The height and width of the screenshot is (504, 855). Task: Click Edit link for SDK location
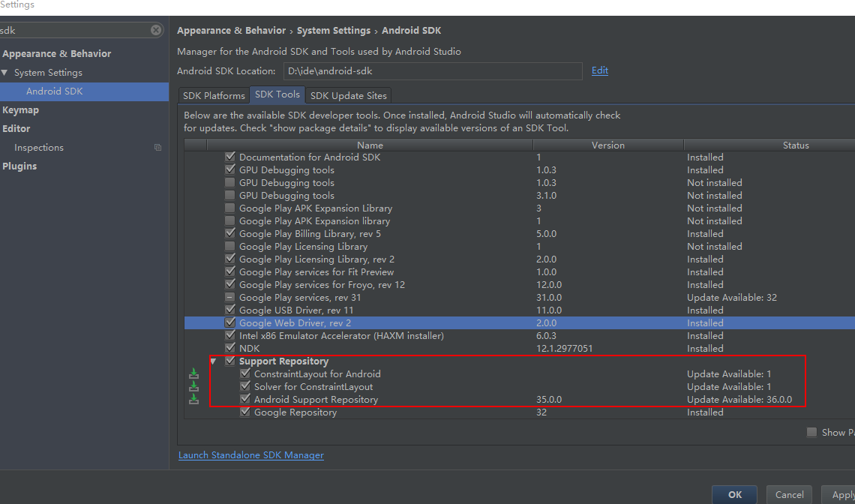click(x=600, y=70)
